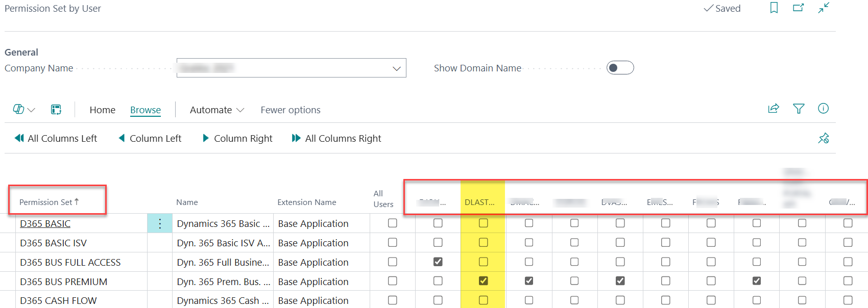Open the Home menu

(x=103, y=110)
